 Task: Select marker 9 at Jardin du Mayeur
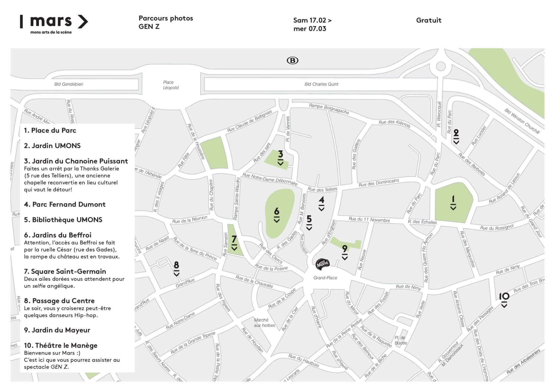pos(345,252)
